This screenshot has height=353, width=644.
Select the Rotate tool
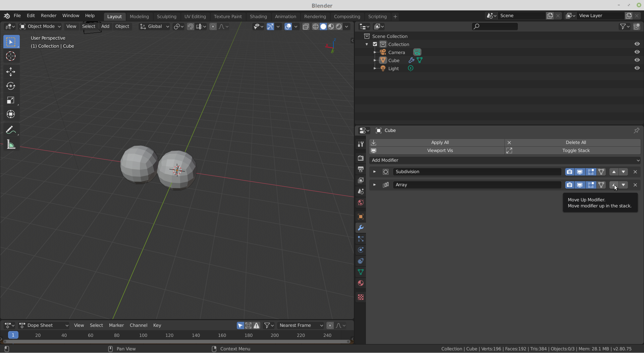pyautogui.click(x=11, y=86)
